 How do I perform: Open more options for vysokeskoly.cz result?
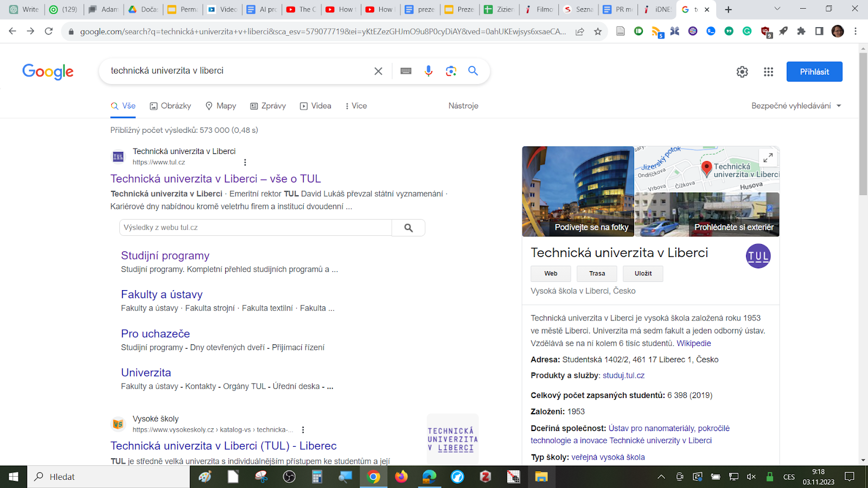[x=303, y=429]
